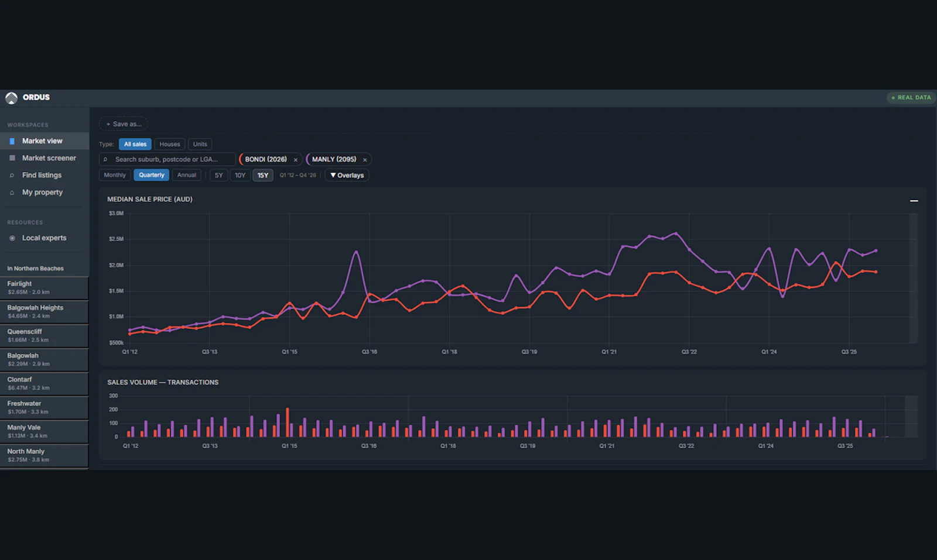Open the Overlays dropdown
The width and height of the screenshot is (937, 560).
pyautogui.click(x=347, y=175)
